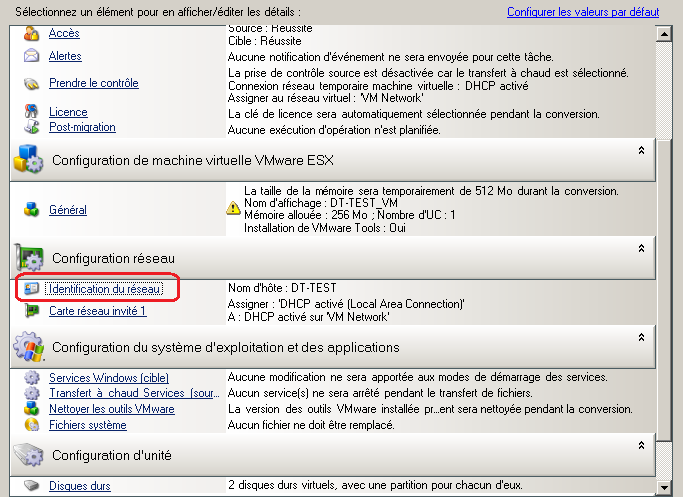Click the Prendre le contrôle icon

31,83
